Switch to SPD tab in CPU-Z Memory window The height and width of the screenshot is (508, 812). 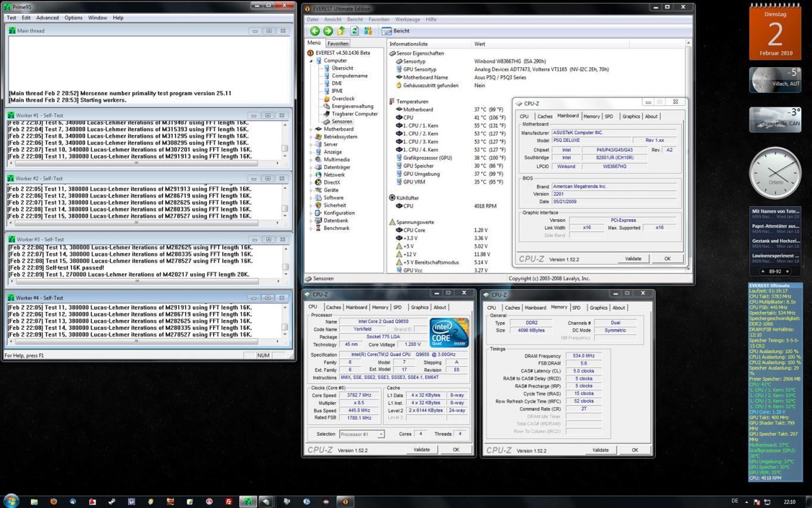point(576,308)
